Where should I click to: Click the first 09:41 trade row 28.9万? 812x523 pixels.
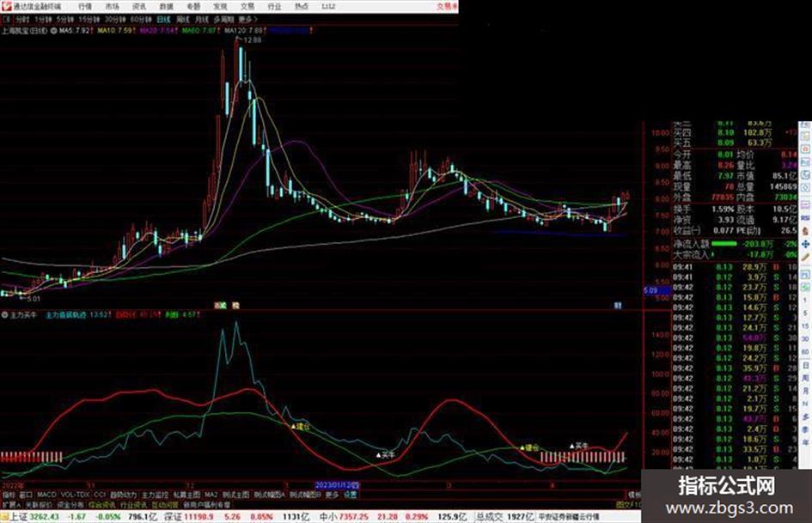(735, 267)
